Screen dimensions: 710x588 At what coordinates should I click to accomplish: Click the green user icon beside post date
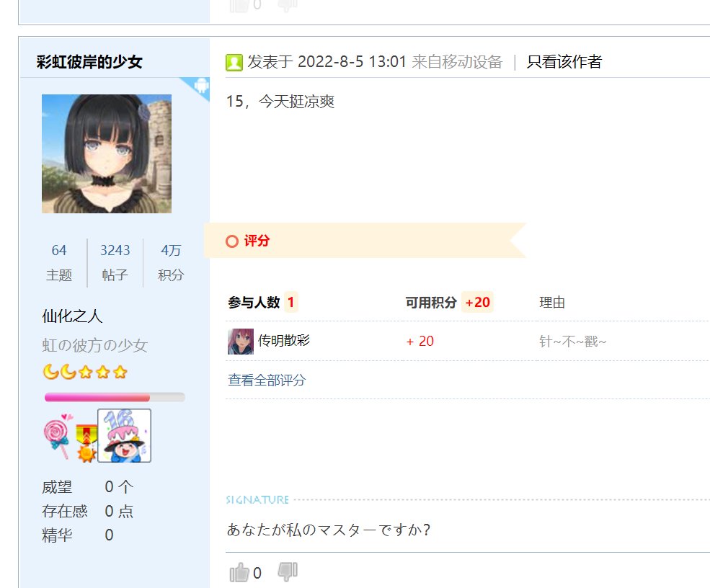coord(234,63)
